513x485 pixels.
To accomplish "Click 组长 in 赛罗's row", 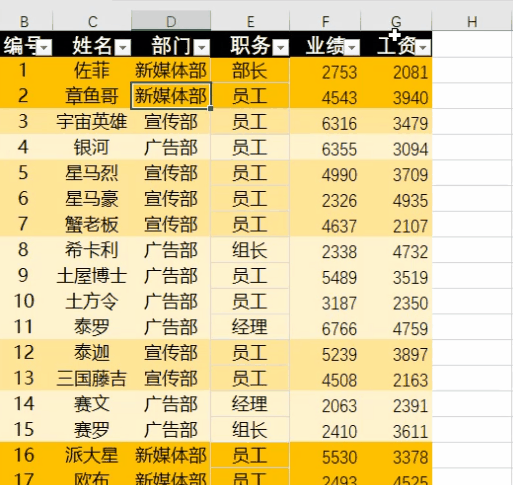I will (250, 430).
